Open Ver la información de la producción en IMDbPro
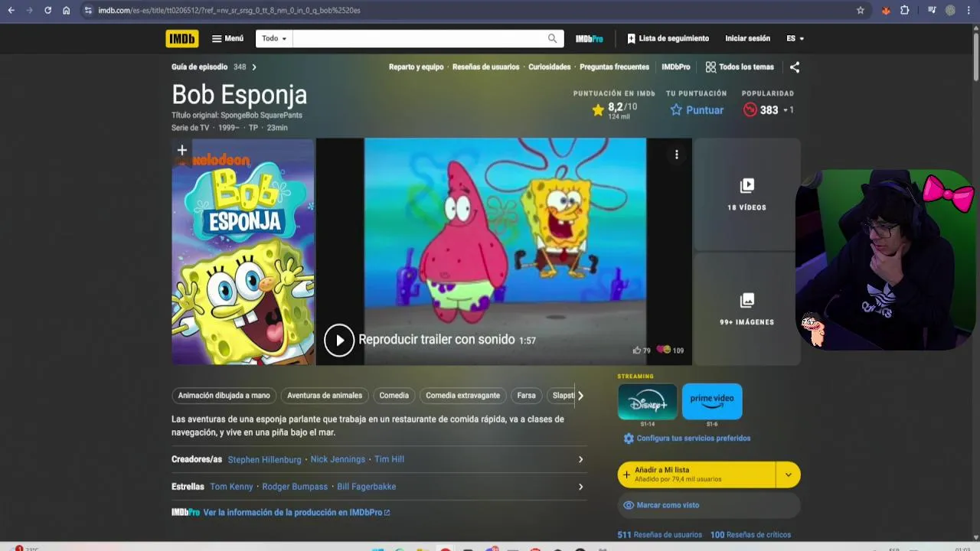Viewport: 980px width, 551px height. pyautogui.click(x=296, y=513)
